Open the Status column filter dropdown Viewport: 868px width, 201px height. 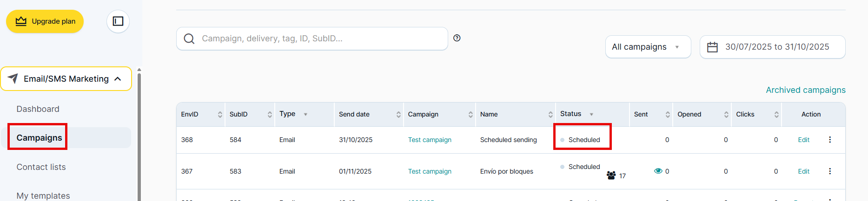(591, 114)
